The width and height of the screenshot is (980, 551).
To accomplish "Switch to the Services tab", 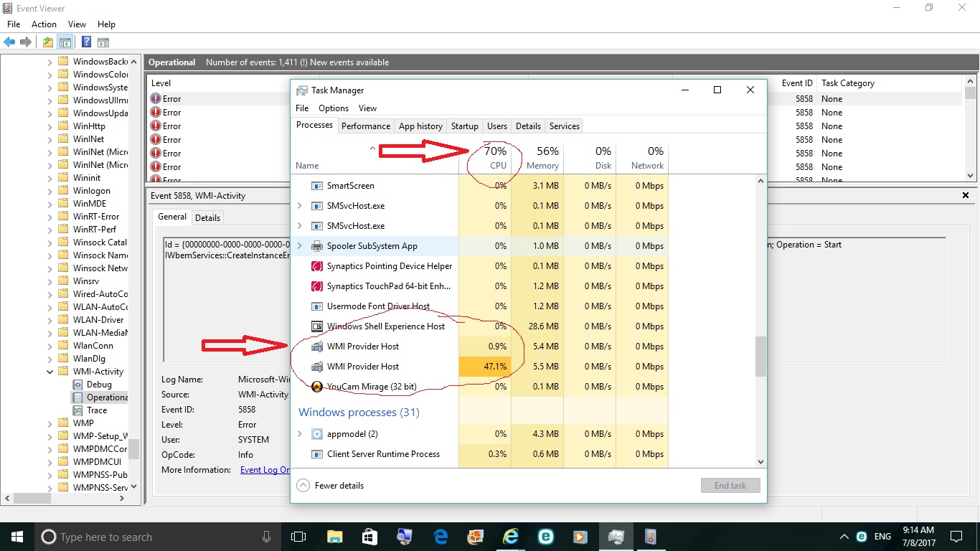I will (x=565, y=126).
